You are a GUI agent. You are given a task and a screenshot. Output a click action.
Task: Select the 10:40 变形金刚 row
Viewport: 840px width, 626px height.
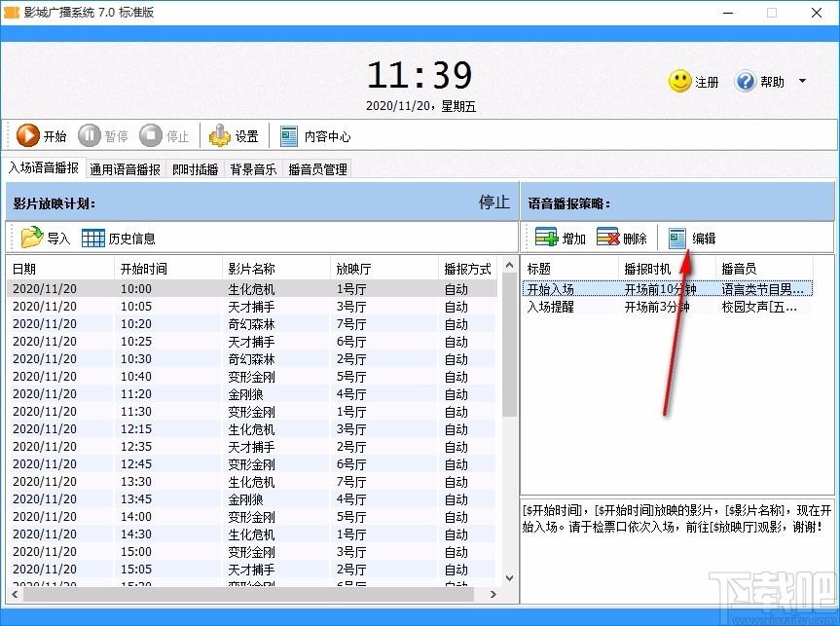252,376
